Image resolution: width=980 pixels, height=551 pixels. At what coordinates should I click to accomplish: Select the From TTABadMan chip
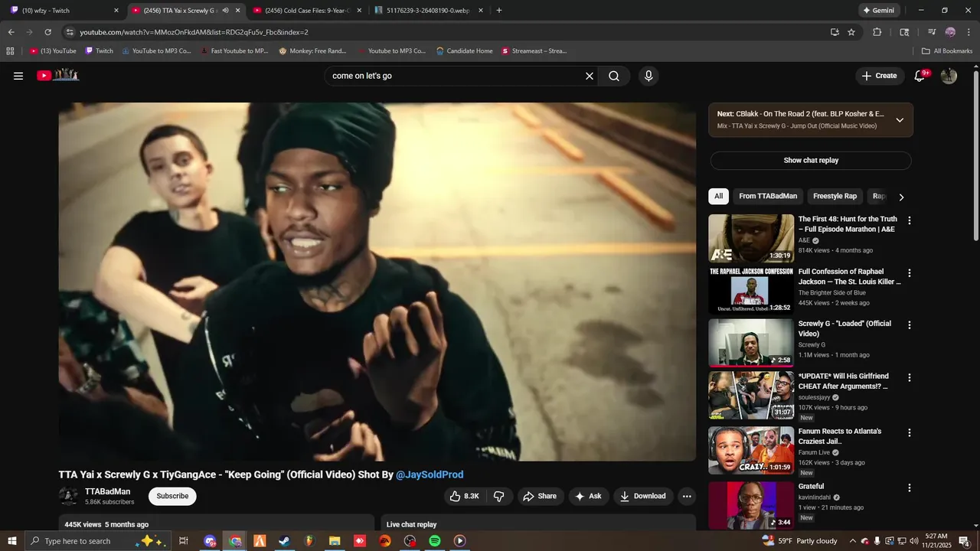coord(768,196)
